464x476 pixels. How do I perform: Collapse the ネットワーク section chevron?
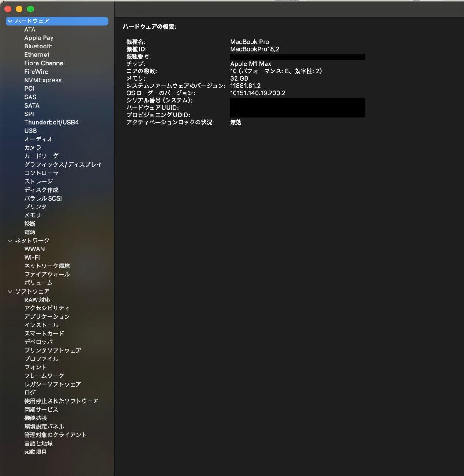coord(10,241)
